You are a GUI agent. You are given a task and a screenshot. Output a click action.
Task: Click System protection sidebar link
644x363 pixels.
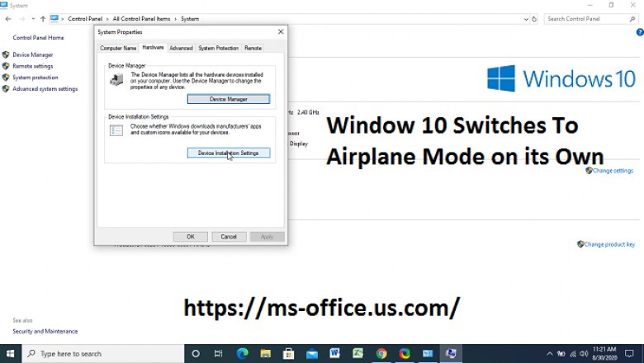point(36,77)
